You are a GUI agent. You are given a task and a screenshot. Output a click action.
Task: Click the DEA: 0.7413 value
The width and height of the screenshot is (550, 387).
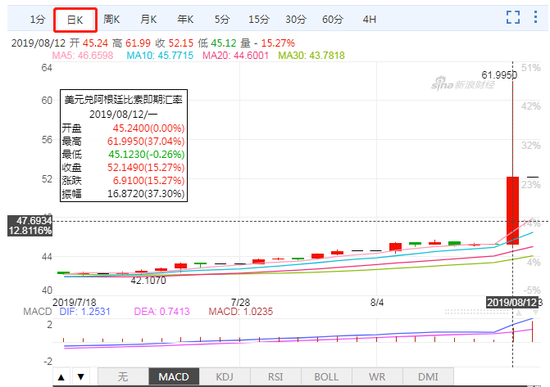[x=162, y=312]
